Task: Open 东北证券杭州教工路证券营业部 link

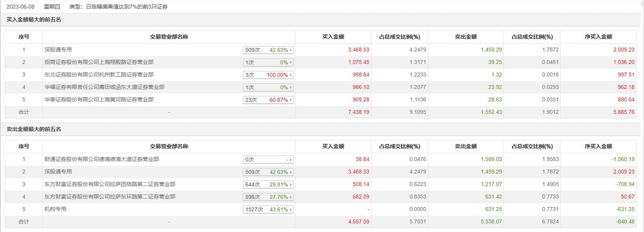Action: (x=99, y=74)
